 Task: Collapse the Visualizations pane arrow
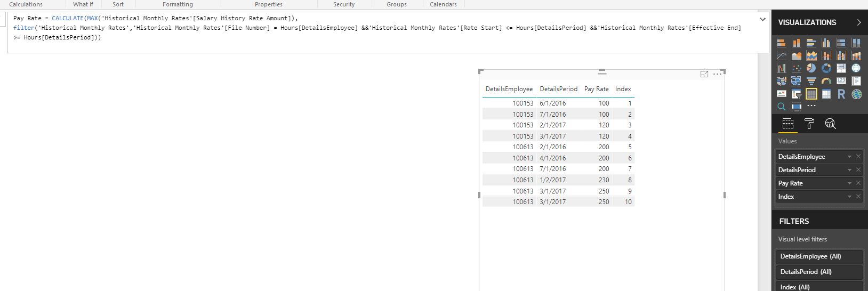[x=858, y=22]
